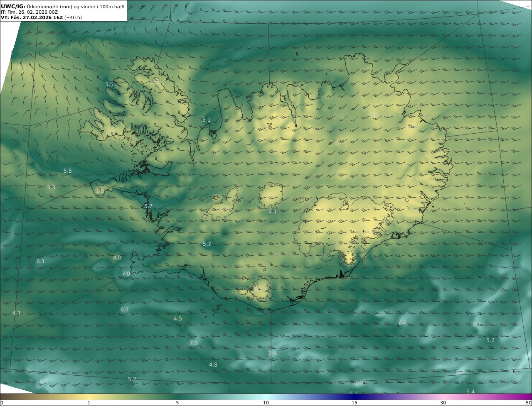Image resolution: width=532 pixels, height=406 pixels.
Task: Click the colorbar tick label 1
Action: click(89, 403)
